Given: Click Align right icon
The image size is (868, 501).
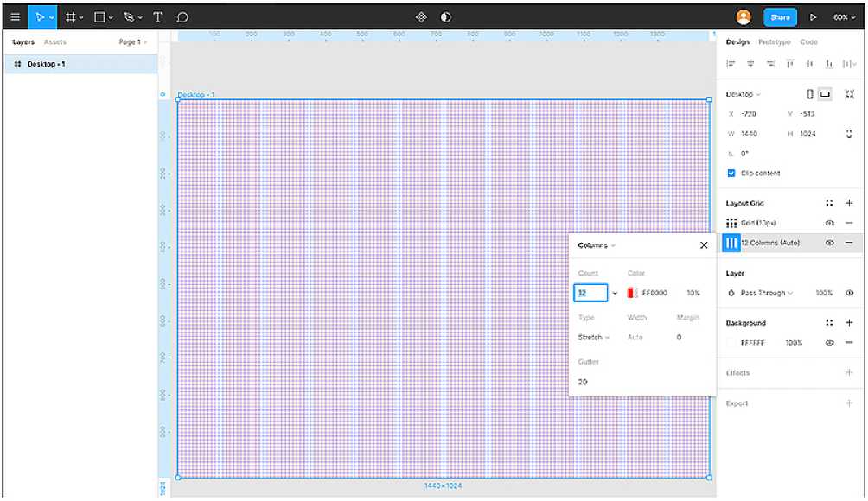Looking at the screenshot, I should click(x=770, y=64).
